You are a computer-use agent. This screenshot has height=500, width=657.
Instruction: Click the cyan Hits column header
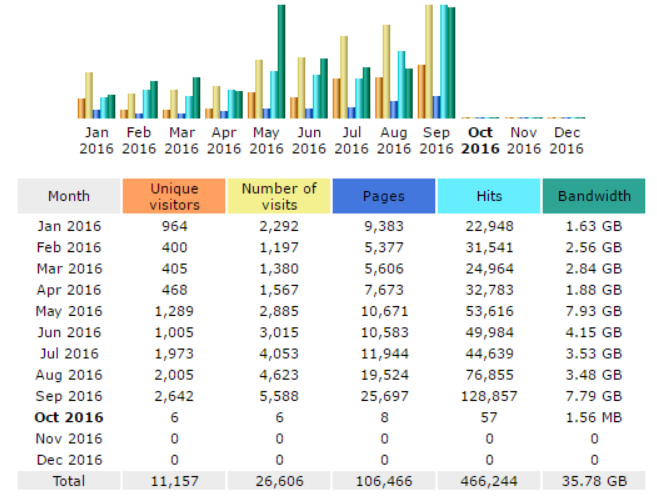point(489,196)
